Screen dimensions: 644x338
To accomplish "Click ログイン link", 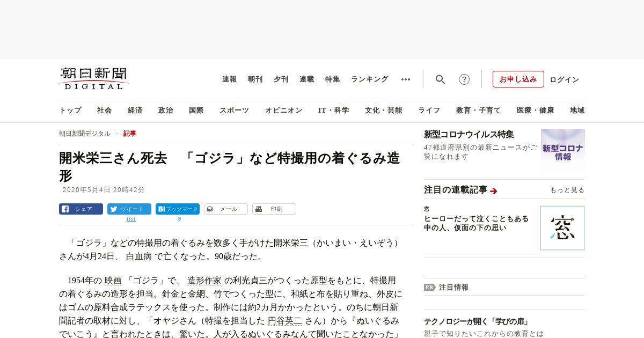I will (565, 79).
